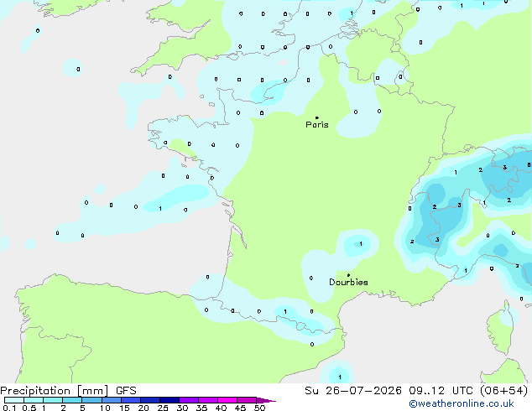Select the 15–20 mm legend color box
The width and height of the screenshot is (532, 411).
click(130, 400)
